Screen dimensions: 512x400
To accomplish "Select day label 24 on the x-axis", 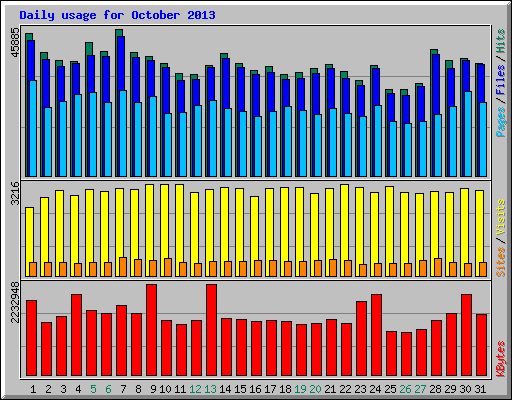I will click(x=375, y=389).
